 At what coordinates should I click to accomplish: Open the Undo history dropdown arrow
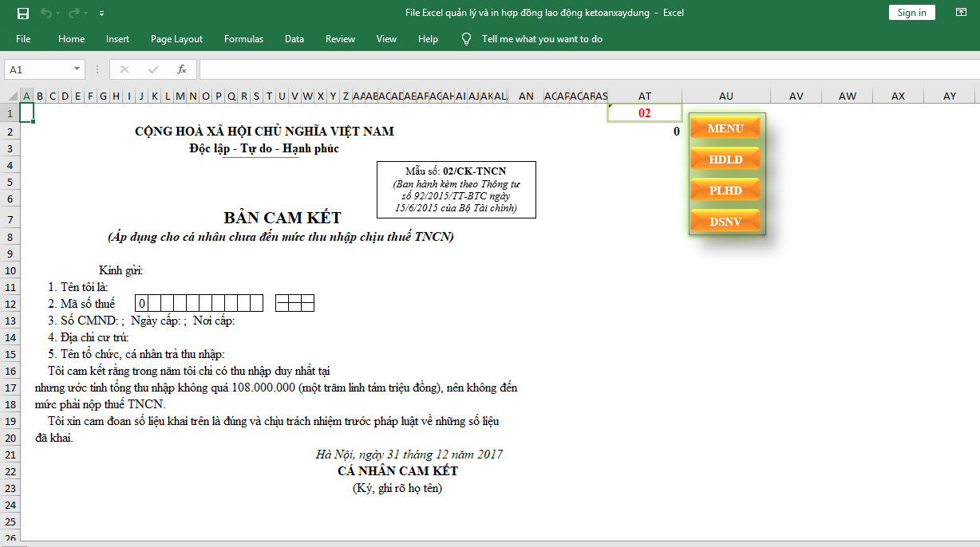coord(59,14)
